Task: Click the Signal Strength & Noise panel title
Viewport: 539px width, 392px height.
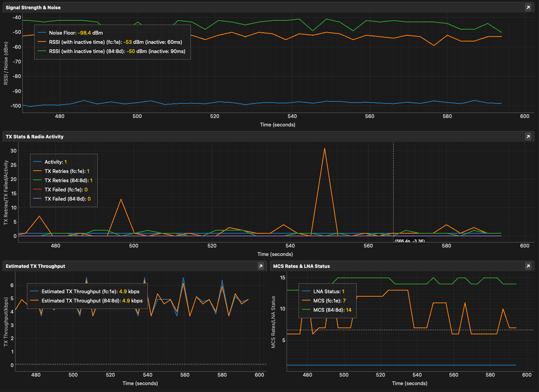Action: (x=33, y=7)
